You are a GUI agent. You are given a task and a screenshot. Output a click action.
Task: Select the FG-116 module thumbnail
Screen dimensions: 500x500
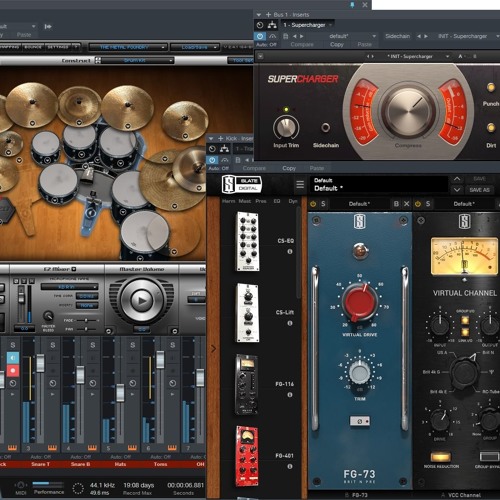tap(247, 384)
